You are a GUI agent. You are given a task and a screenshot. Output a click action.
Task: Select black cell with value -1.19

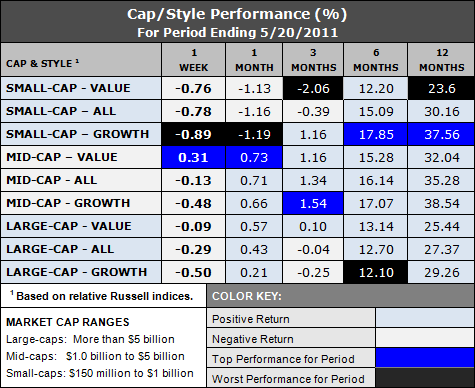[254, 134]
